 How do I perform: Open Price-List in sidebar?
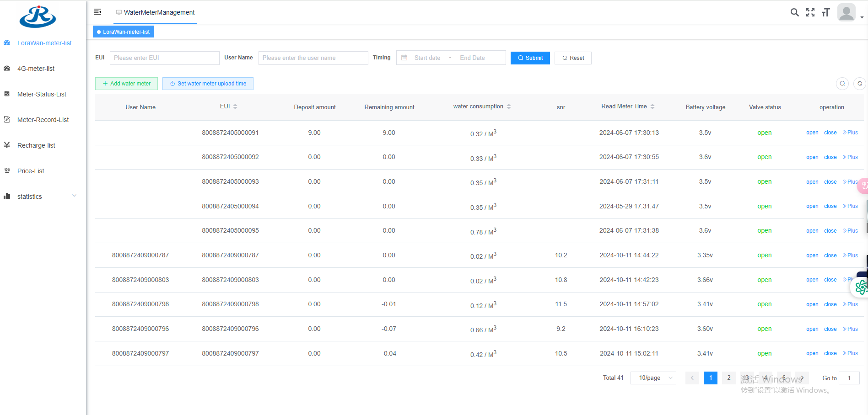point(31,171)
